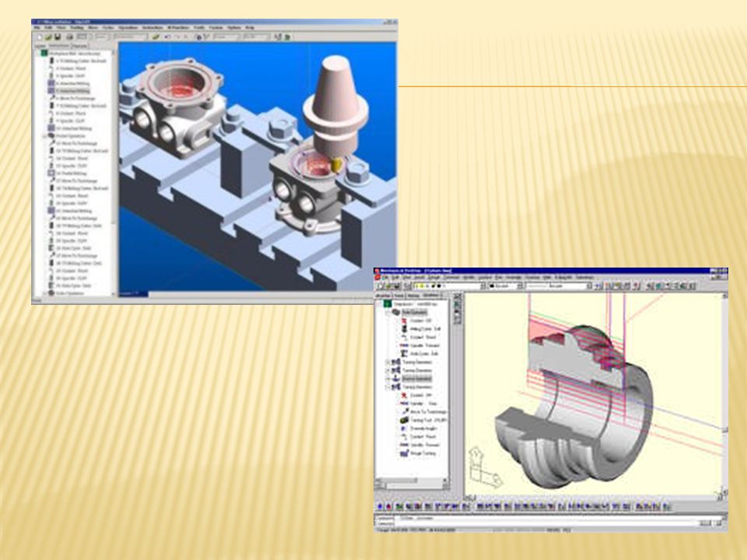Click the milling tree's vertical scrollbar

click(x=114, y=171)
